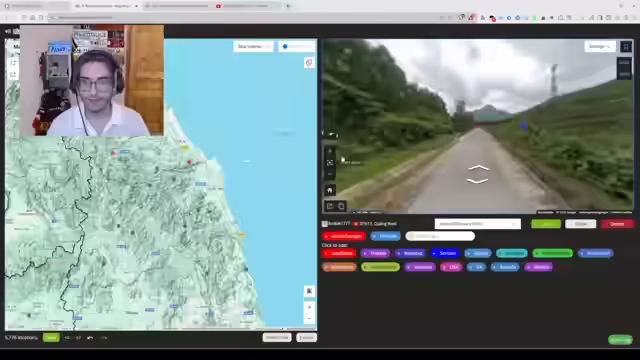Open the dropdown field beside the green button
The image size is (640, 360).
click(x=478, y=224)
